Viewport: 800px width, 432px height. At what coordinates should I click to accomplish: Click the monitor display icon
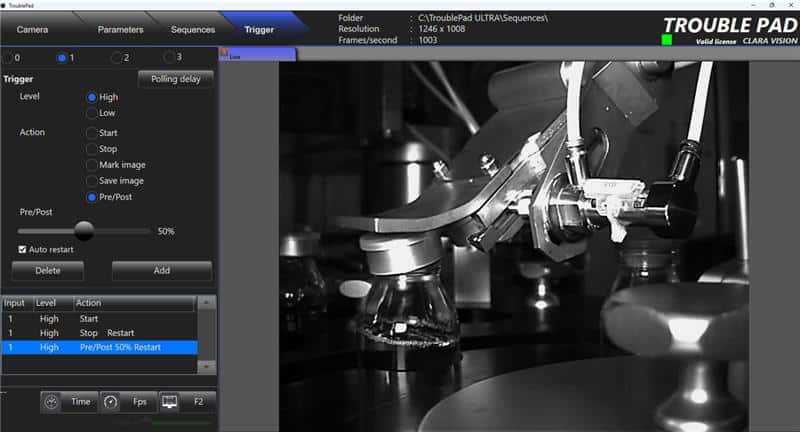(169, 402)
